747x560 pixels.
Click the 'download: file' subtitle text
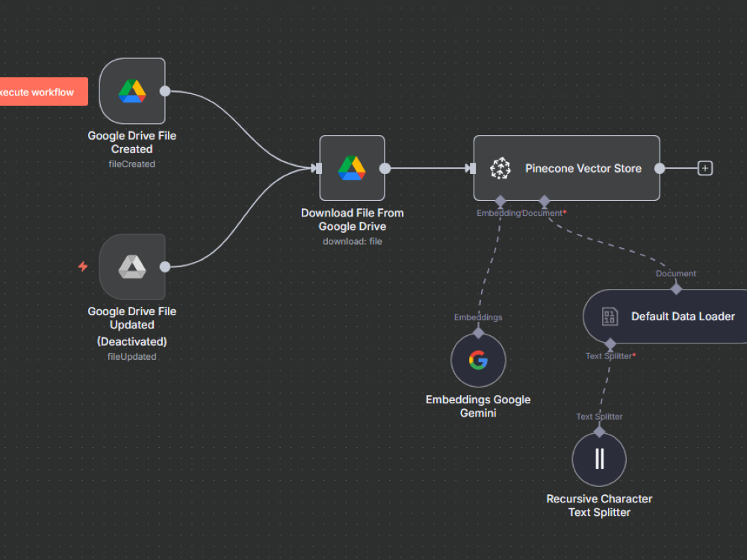tap(353, 241)
